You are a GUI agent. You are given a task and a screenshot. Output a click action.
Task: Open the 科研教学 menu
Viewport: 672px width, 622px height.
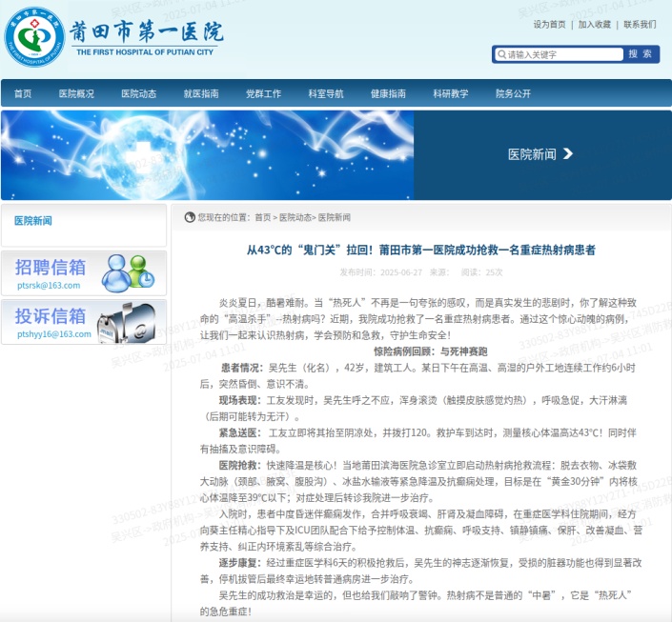coord(451,93)
